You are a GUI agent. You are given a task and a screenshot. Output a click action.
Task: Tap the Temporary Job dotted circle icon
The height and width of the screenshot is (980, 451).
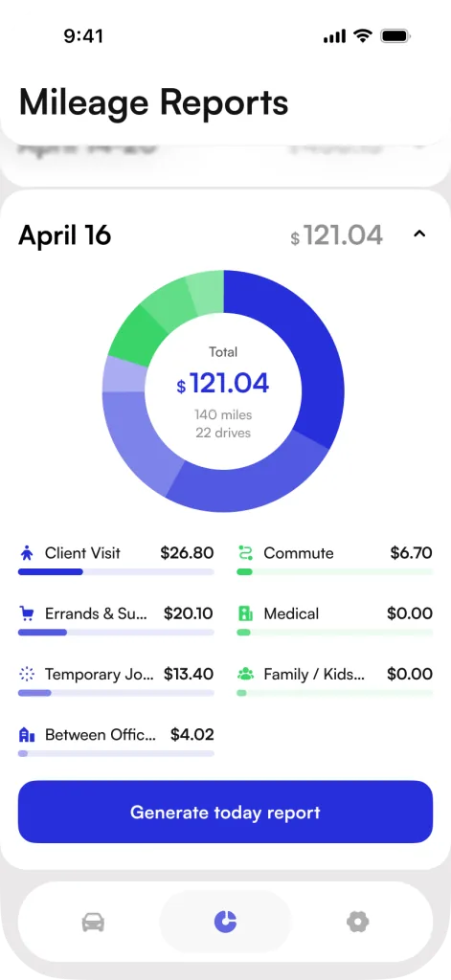coord(26,674)
